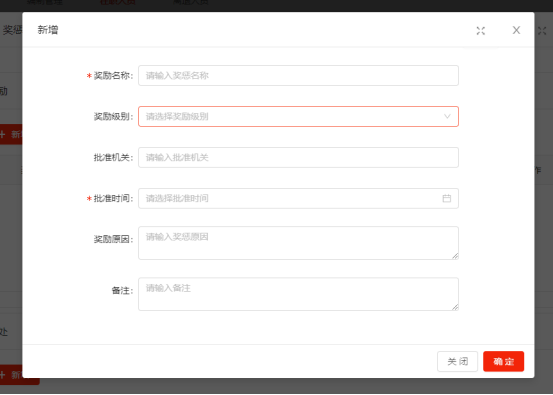553x395 pixels.
Task: Toggle fullscreen for the 新增 dialog
Action: click(x=481, y=31)
